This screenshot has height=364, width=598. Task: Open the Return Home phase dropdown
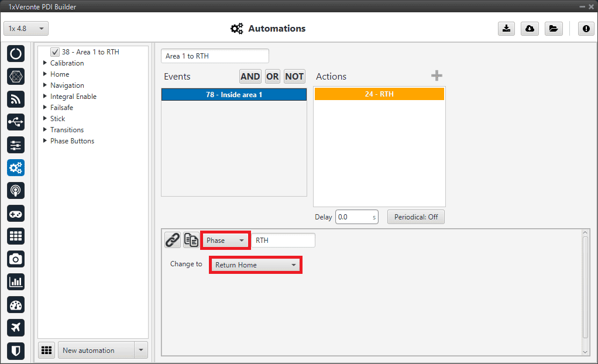pyautogui.click(x=256, y=265)
